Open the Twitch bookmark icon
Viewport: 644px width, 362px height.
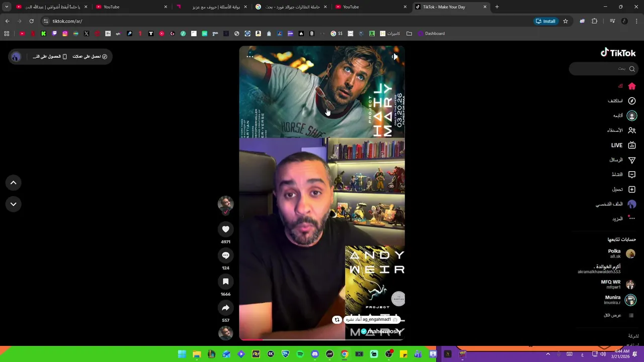point(54,34)
